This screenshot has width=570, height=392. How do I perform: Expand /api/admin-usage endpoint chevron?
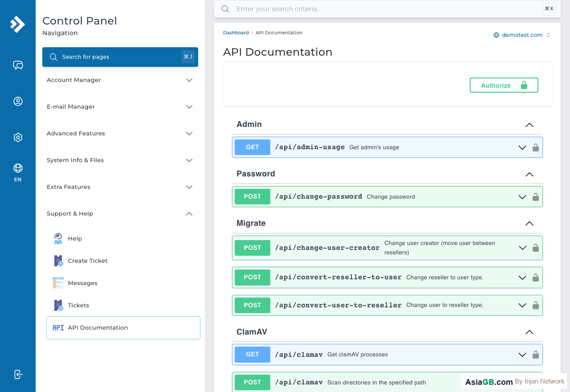(x=522, y=147)
